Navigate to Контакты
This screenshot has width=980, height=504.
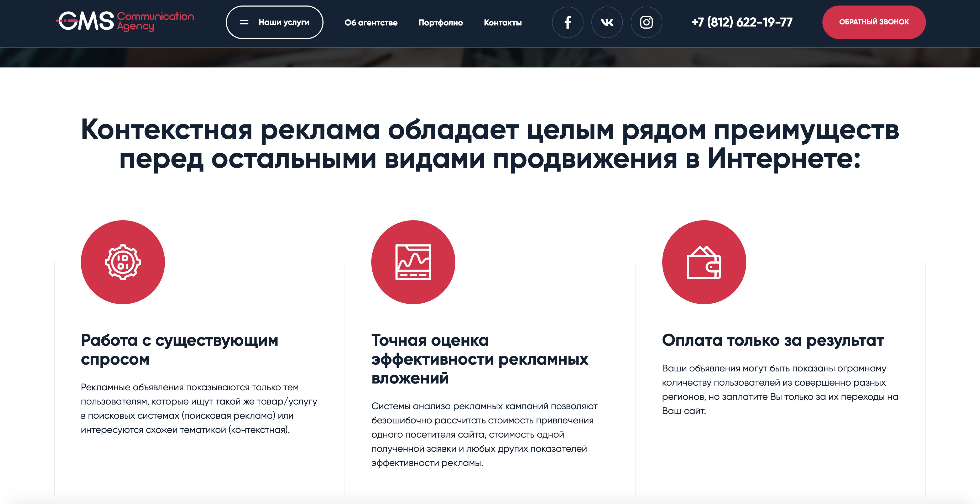coord(503,23)
